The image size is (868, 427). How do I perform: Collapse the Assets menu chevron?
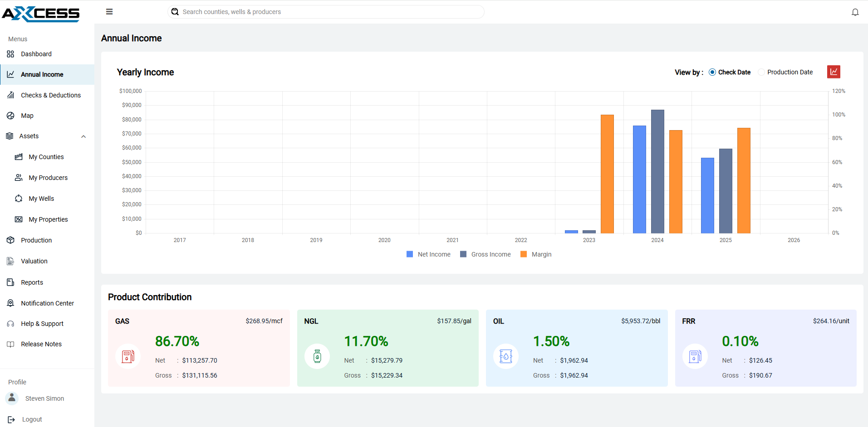[83, 136]
